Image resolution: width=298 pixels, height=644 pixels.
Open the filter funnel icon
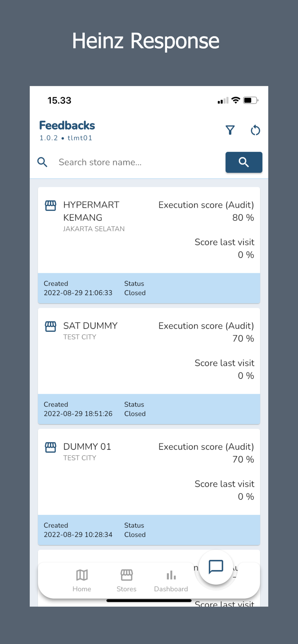[230, 130]
